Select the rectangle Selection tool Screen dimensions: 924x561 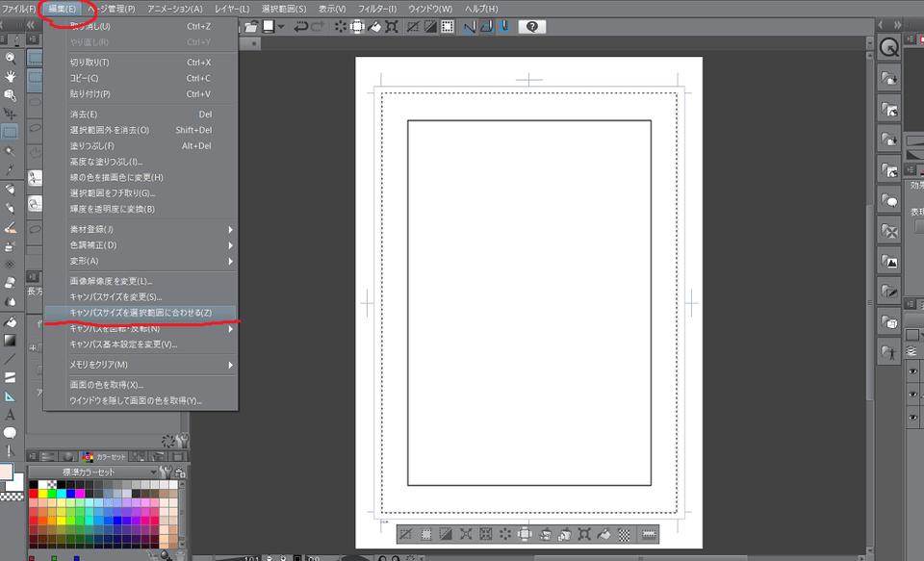pyautogui.click(x=10, y=131)
